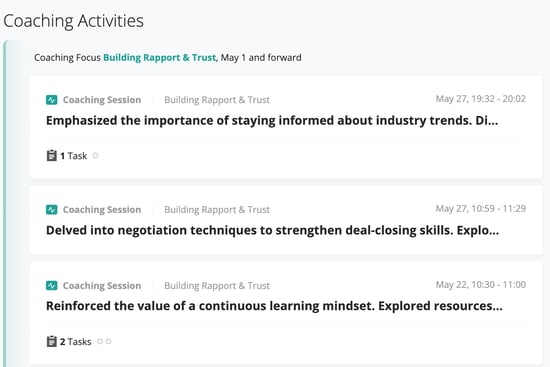Screen dimensions: 550x367
Task: Open the Building Rapport & Trust focus link
Action: pyautogui.click(x=160, y=58)
